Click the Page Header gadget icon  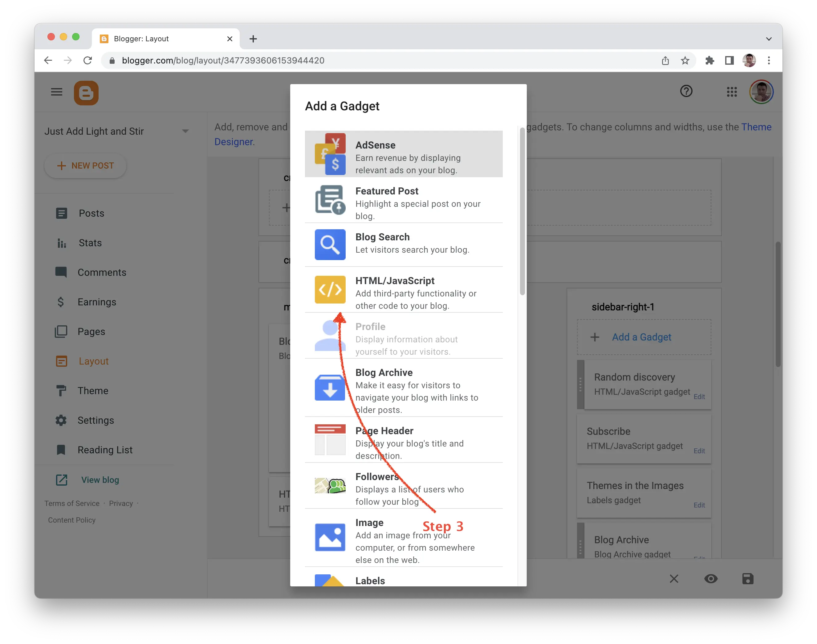click(x=330, y=440)
